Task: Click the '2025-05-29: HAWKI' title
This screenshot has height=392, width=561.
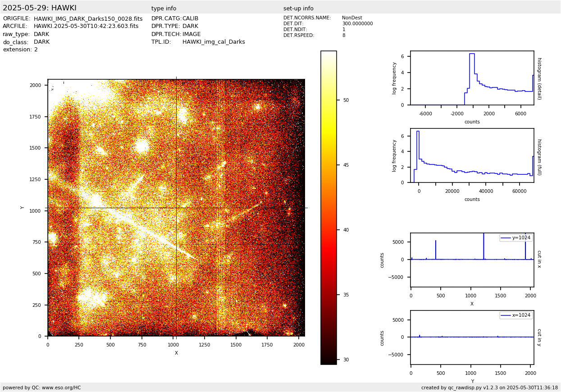Action: pos(40,8)
